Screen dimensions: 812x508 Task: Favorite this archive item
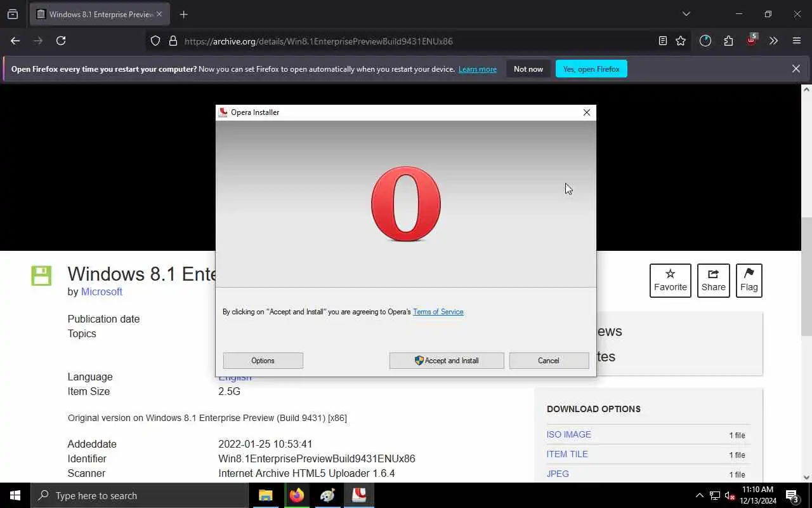[x=671, y=281]
